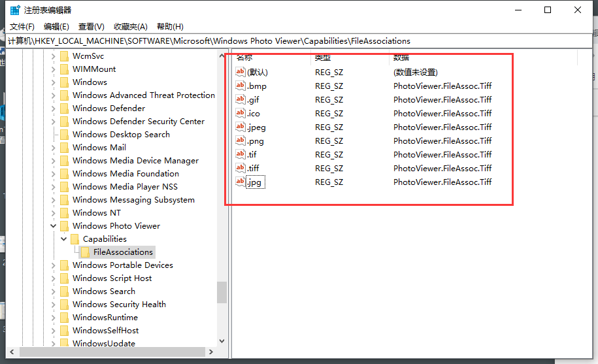Click the folder icon of Windows NT key
Image resolution: width=598 pixels, height=364 pixels.
[65, 212]
